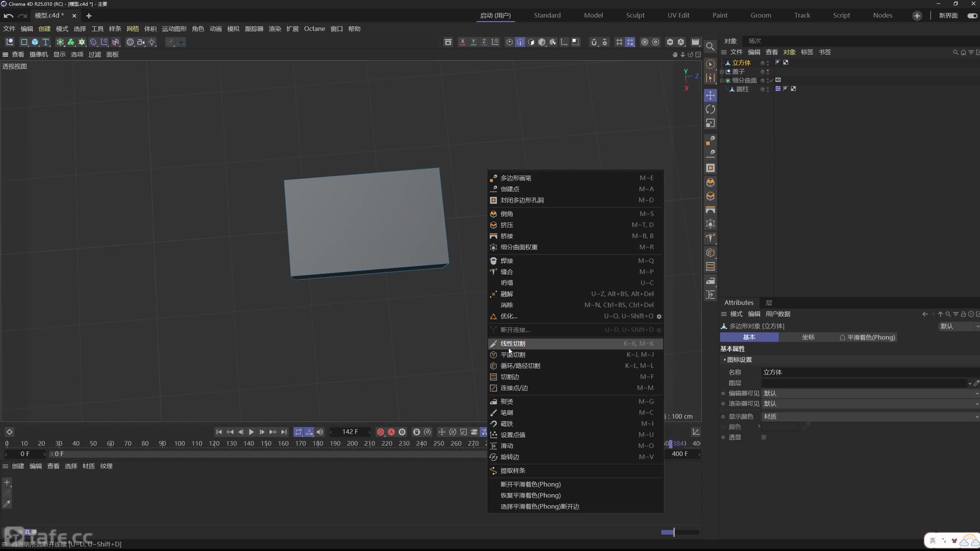Add a new layout with plus button

pos(917,16)
